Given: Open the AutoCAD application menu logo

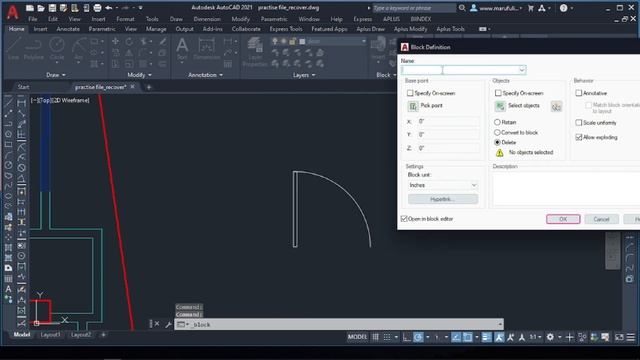Looking at the screenshot, I should tap(13, 12).
